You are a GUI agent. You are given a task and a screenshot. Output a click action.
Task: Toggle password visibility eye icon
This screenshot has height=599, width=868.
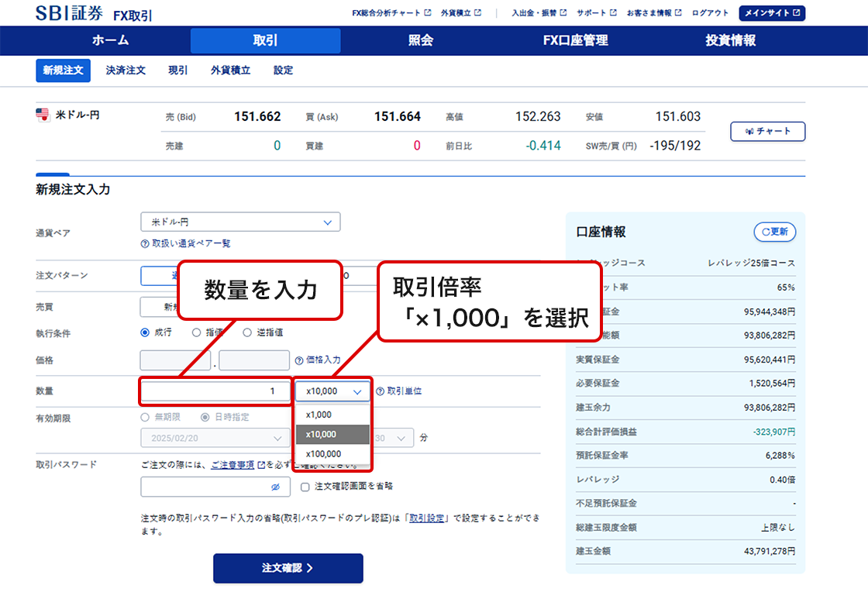pyautogui.click(x=275, y=487)
